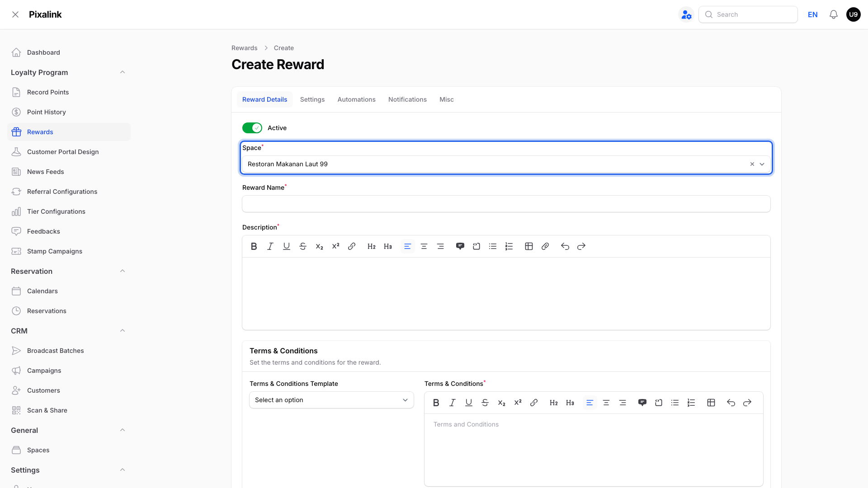The height and width of the screenshot is (488, 868).
Task: Collapse the Reservation section
Action: click(123, 271)
